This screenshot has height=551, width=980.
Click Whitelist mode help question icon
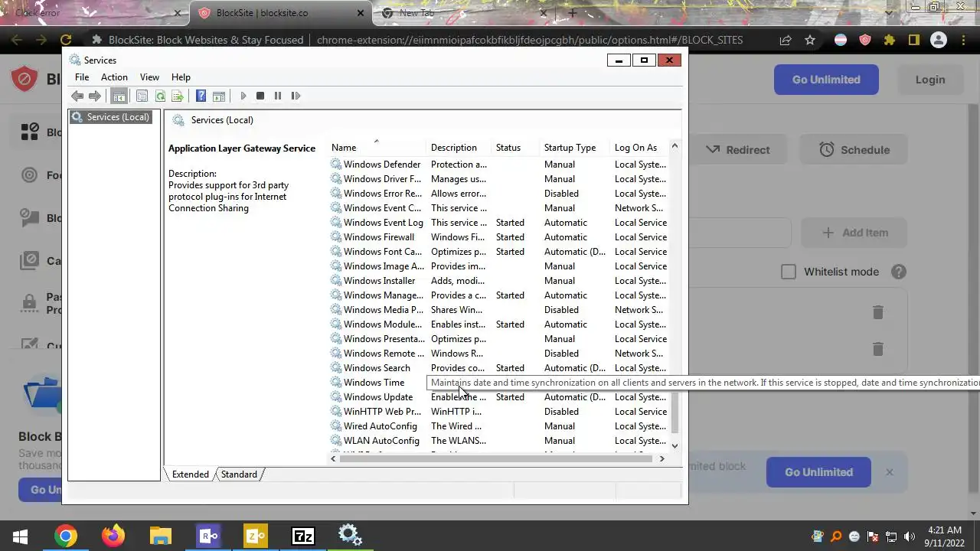(x=899, y=272)
